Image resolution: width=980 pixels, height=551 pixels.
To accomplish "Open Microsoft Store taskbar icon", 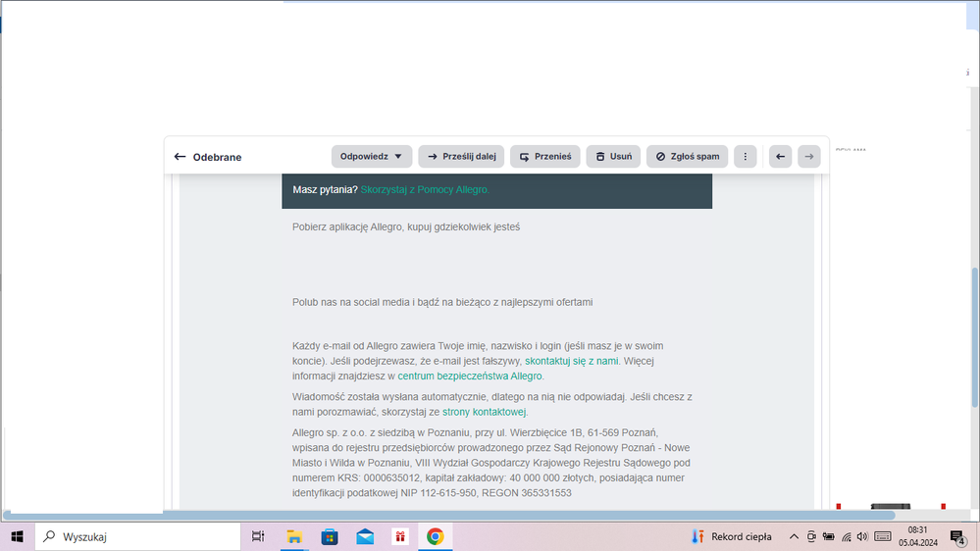I will pos(330,536).
